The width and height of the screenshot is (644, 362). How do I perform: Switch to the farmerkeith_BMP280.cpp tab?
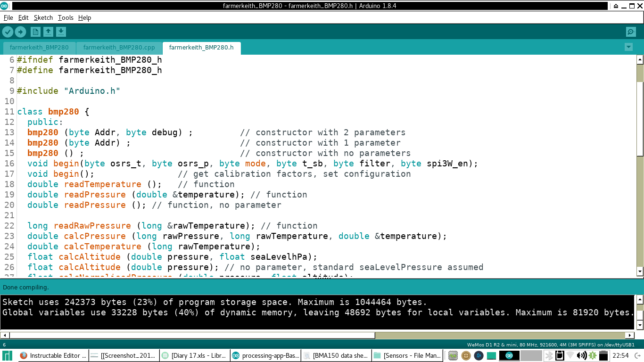point(119,48)
